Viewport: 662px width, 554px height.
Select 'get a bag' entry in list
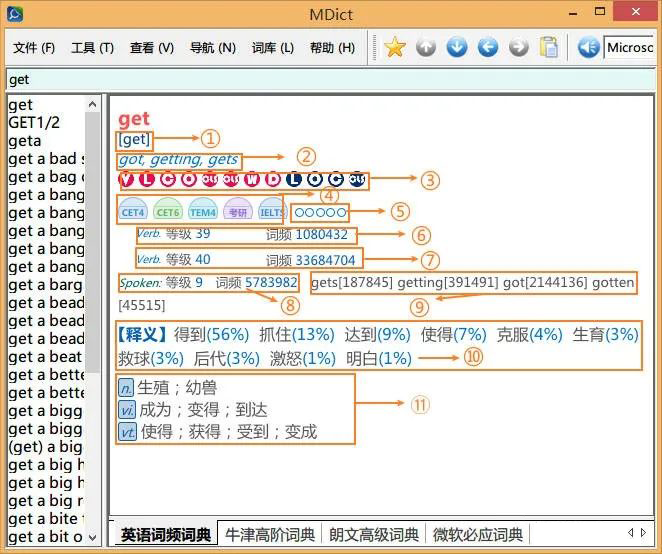pyautogui.click(x=46, y=177)
